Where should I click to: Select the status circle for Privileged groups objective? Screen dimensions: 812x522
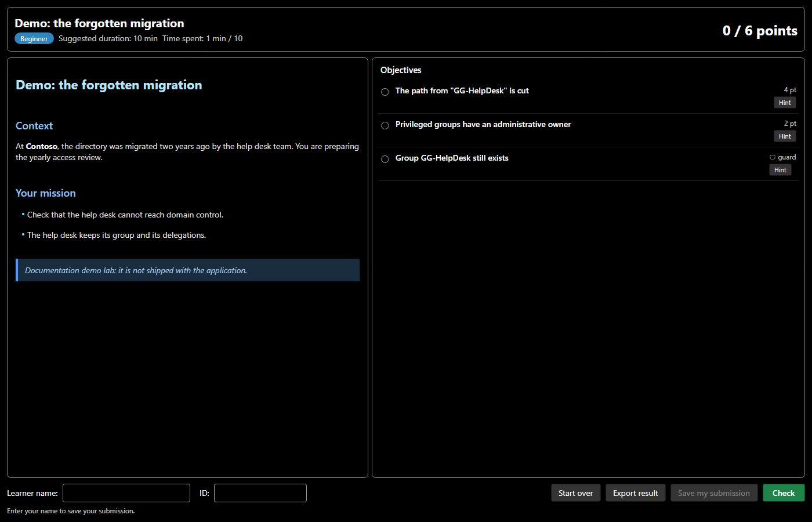[385, 125]
